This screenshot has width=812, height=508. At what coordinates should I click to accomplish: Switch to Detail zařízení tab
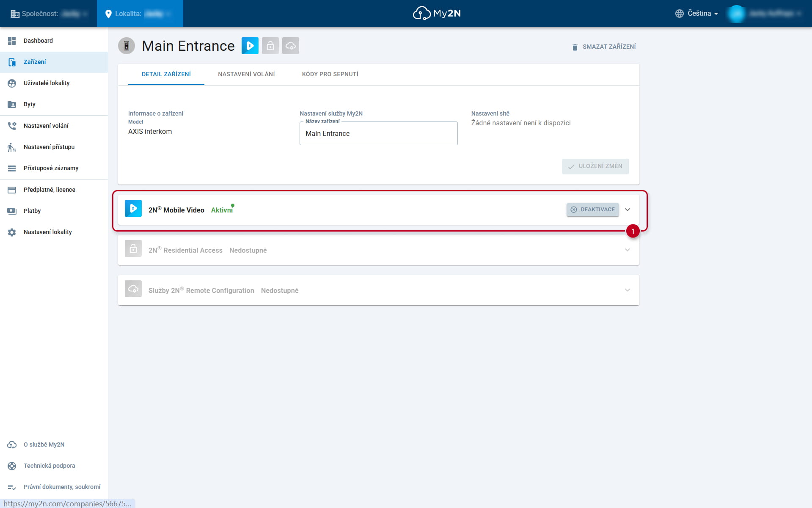tap(166, 74)
